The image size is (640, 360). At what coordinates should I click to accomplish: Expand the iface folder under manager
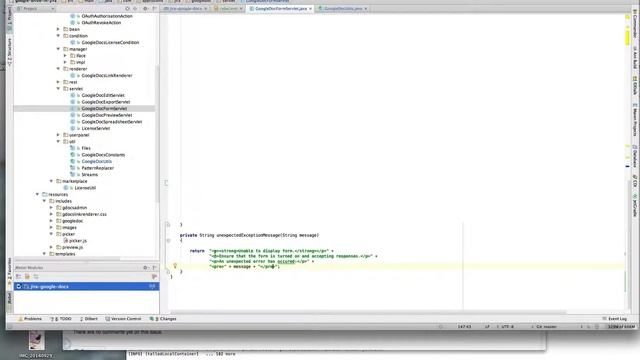[65, 56]
